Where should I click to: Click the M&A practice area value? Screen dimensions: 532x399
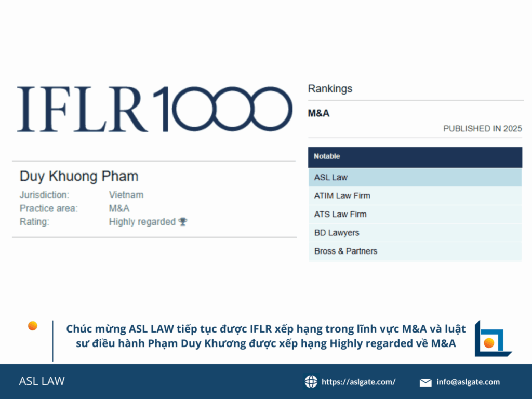(x=119, y=208)
